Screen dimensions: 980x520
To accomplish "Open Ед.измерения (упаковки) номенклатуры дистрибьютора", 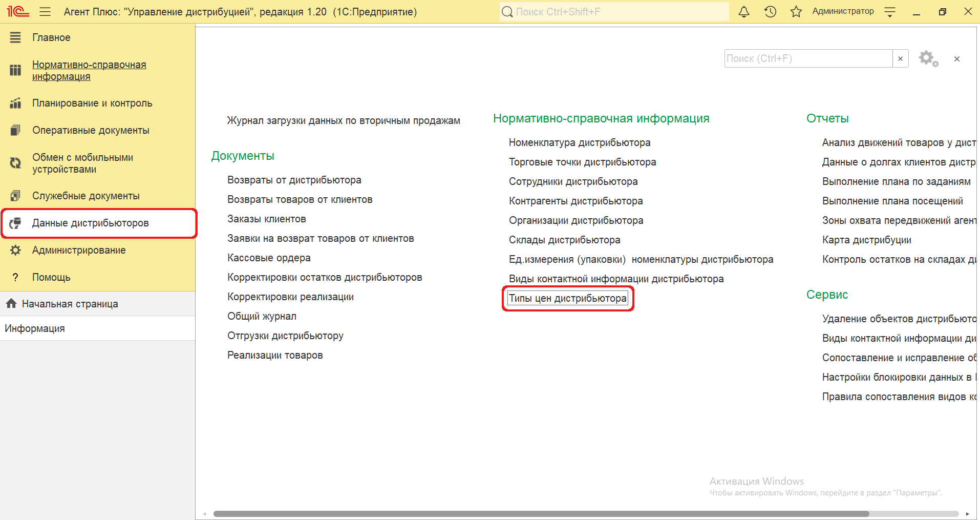I will (641, 259).
